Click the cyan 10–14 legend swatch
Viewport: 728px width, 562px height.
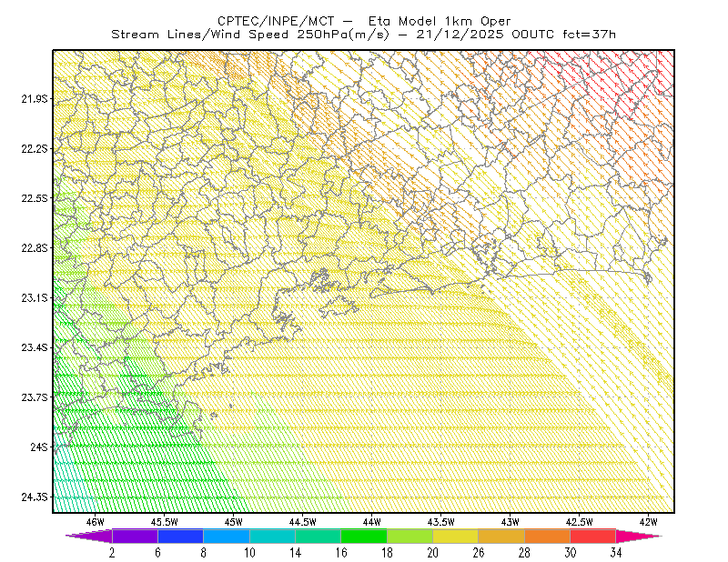point(272,536)
